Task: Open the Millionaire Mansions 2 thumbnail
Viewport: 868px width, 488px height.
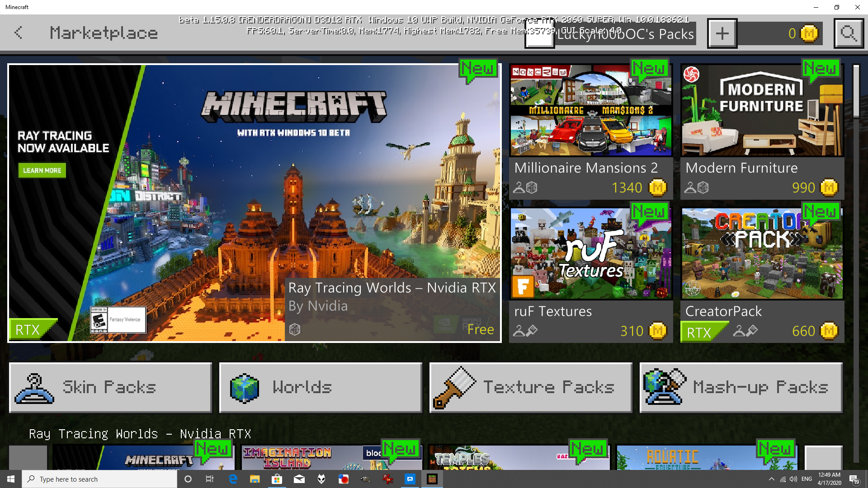Action: (x=590, y=111)
